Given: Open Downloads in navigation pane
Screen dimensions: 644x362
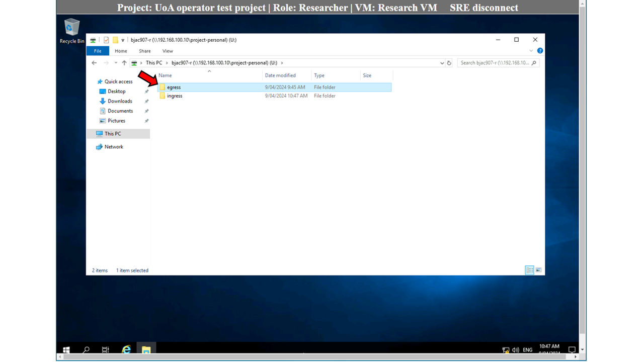Looking at the screenshot, I should tap(120, 101).
